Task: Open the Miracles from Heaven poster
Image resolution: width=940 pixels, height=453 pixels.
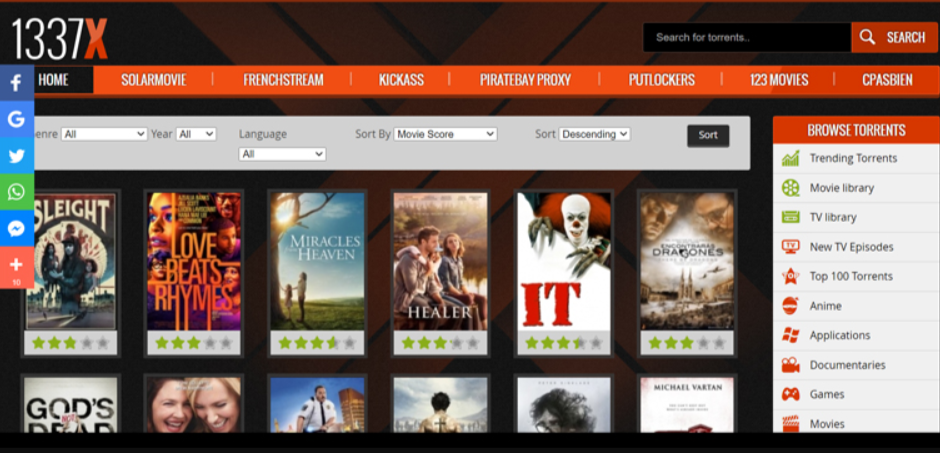Action: pos(317,261)
